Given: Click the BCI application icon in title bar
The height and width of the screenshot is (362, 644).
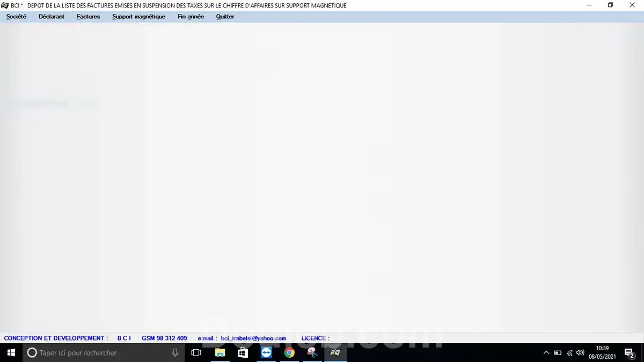Looking at the screenshot, I should click(x=5, y=5).
